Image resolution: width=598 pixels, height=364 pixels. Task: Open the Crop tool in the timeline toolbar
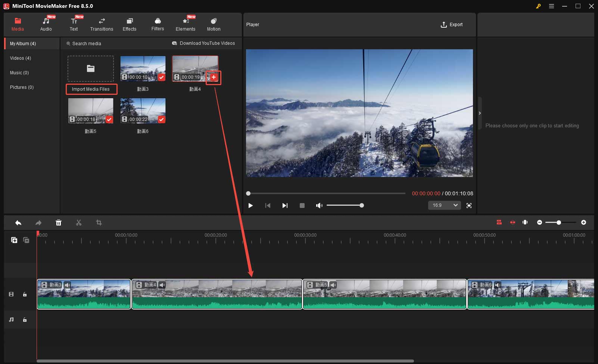99,223
